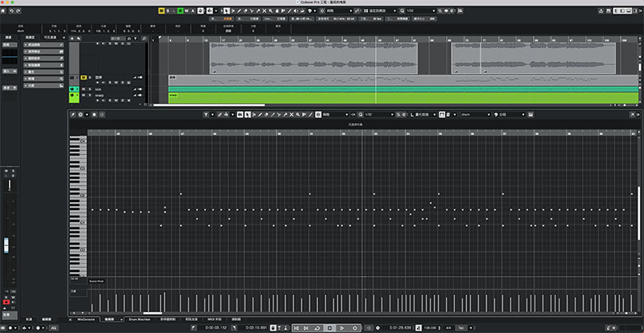Toggle Snap icon in key editor toolbar
The width and height of the screenshot is (644, 333).
318,114
